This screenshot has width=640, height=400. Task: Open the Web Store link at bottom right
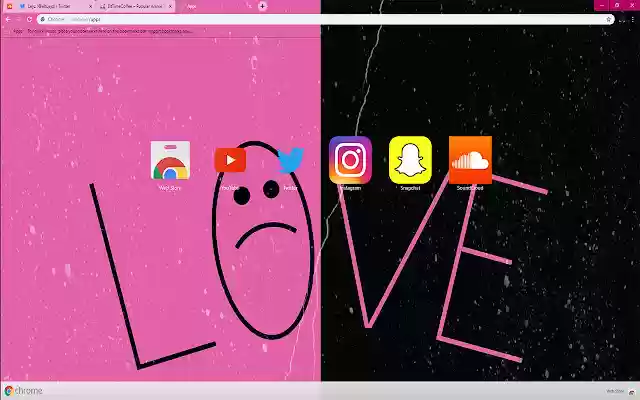click(x=621, y=391)
